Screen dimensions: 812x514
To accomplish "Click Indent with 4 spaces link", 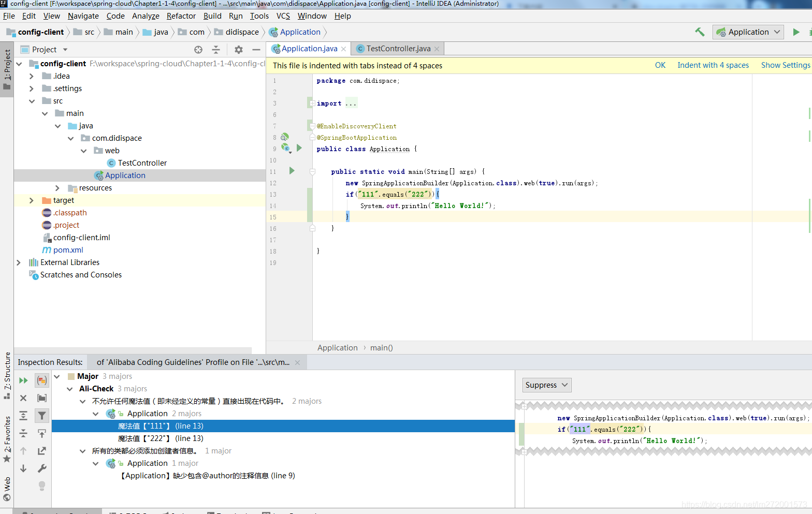I will pos(713,65).
